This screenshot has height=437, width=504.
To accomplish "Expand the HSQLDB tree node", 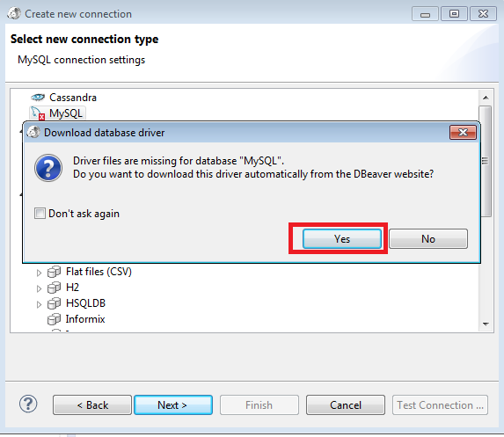I will pos(39,304).
